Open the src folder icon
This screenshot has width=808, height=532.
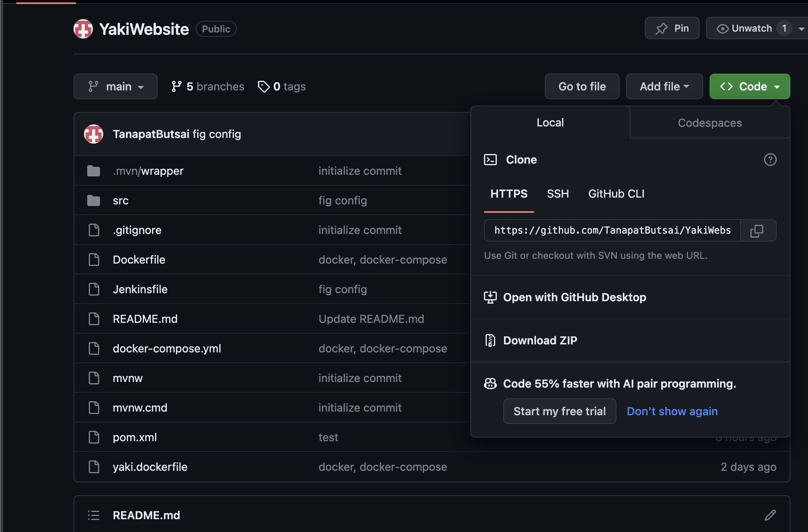pos(94,200)
